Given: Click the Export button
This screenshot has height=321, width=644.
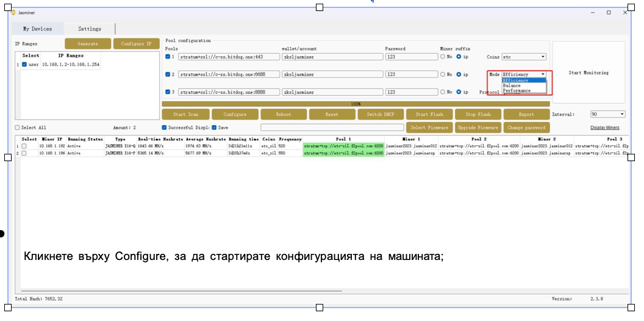Looking at the screenshot, I should (526, 114).
